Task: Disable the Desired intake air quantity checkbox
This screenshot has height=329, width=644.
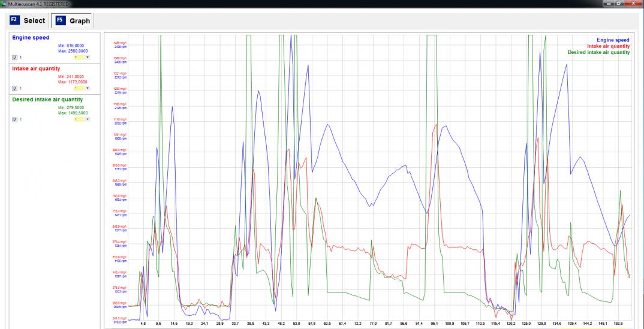Action: (x=15, y=119)
